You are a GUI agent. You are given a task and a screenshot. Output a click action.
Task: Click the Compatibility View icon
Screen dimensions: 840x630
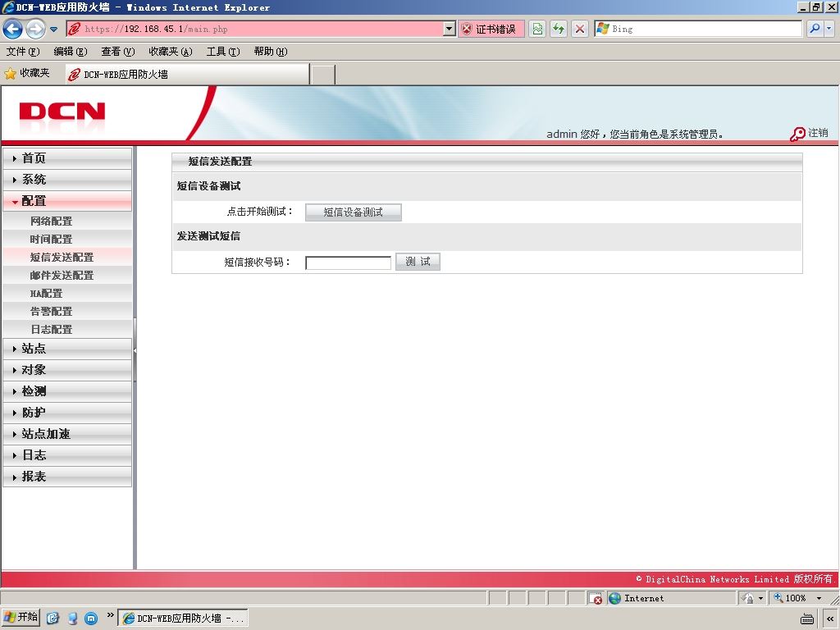coord(537,29)
